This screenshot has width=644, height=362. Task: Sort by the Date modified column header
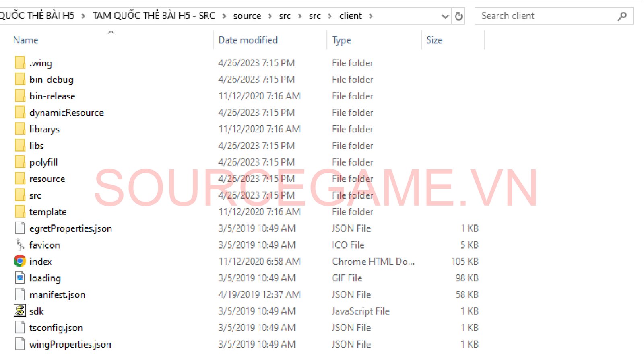point(248,40)
